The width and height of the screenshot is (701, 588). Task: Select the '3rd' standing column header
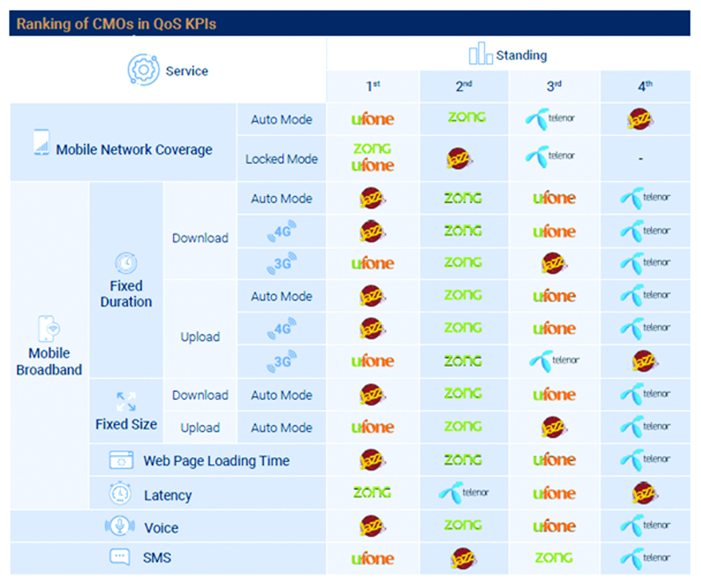[x=554, y=86]
